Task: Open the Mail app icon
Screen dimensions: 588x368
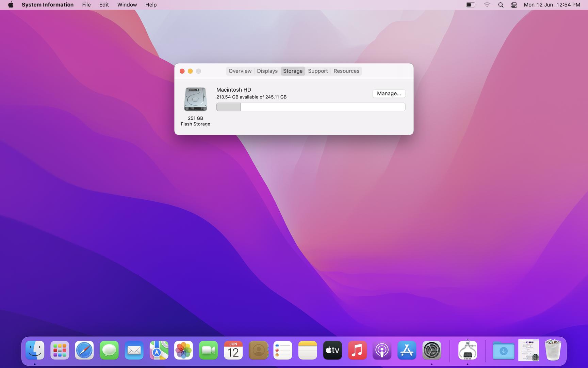Action: pos(134,350)
